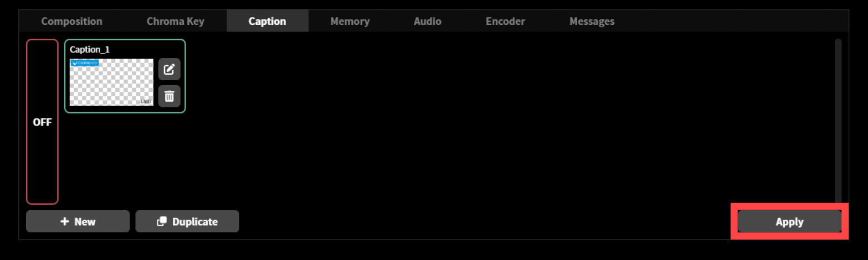Viewport: 868px width, 260px height.
Task: Select the Caption tab
Action: (268, 22)
